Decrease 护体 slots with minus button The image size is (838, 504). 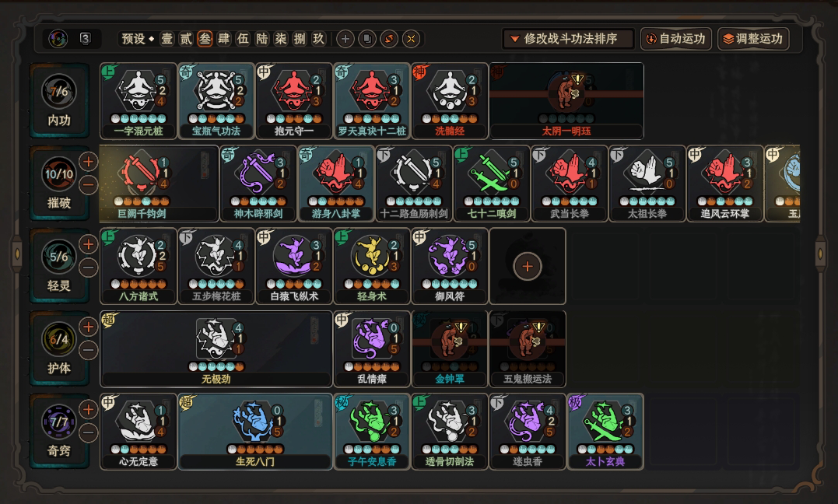point(89,350)
